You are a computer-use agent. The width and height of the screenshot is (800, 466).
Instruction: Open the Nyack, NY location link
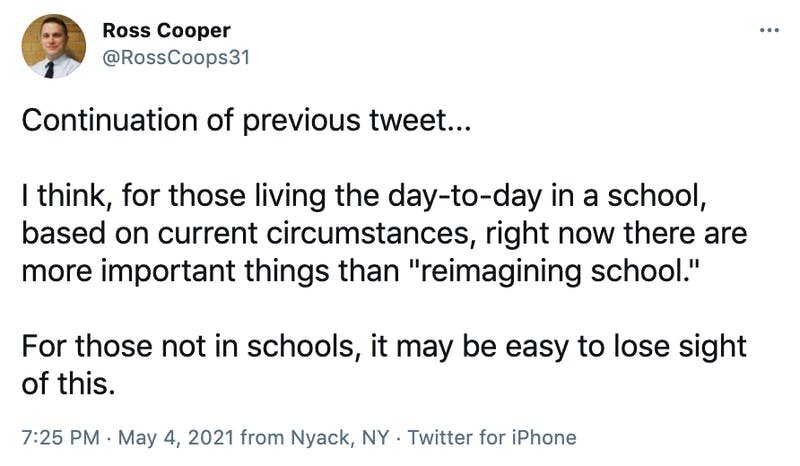340,437
